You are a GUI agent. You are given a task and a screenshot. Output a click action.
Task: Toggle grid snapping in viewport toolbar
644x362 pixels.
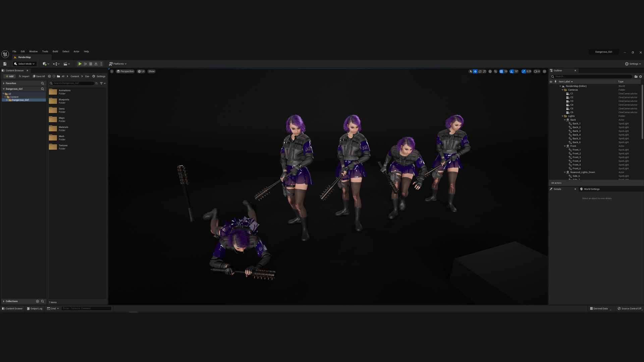501,71
